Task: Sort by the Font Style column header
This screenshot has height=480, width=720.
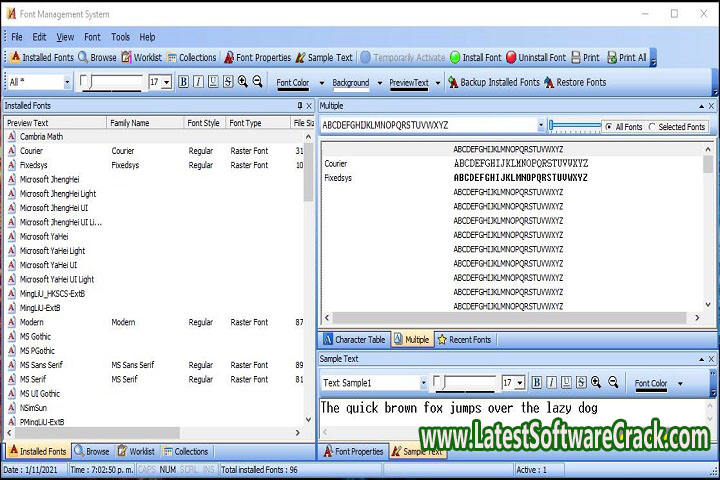Action: coord(204,123)
